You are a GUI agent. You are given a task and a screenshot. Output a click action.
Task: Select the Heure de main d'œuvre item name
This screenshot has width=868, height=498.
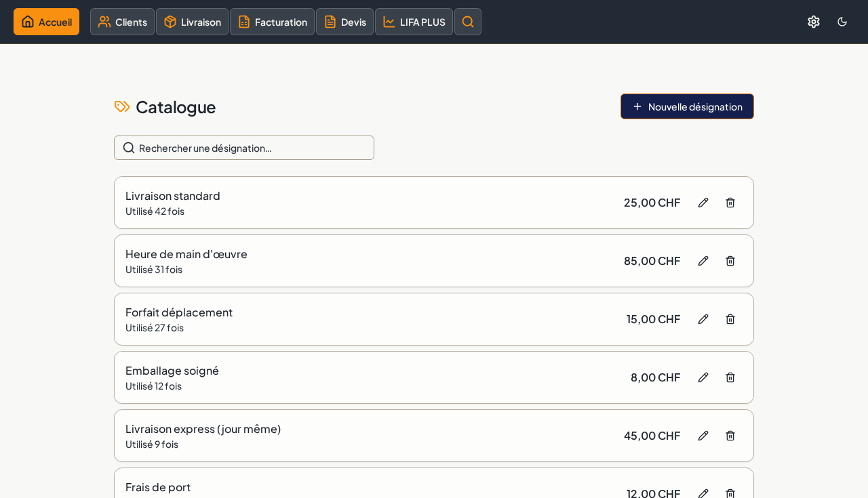coord(186,253)
